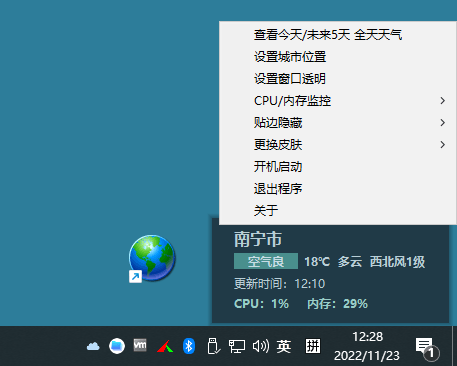Select 贴边隐藏 menu item

pyautogui.click(x=338, y=123)
